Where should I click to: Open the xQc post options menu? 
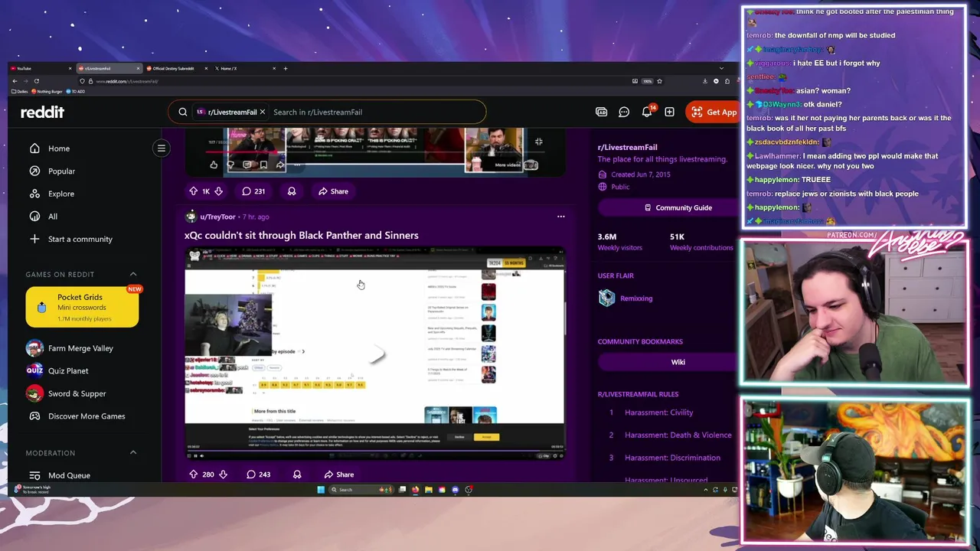click(x=560, y=217)
